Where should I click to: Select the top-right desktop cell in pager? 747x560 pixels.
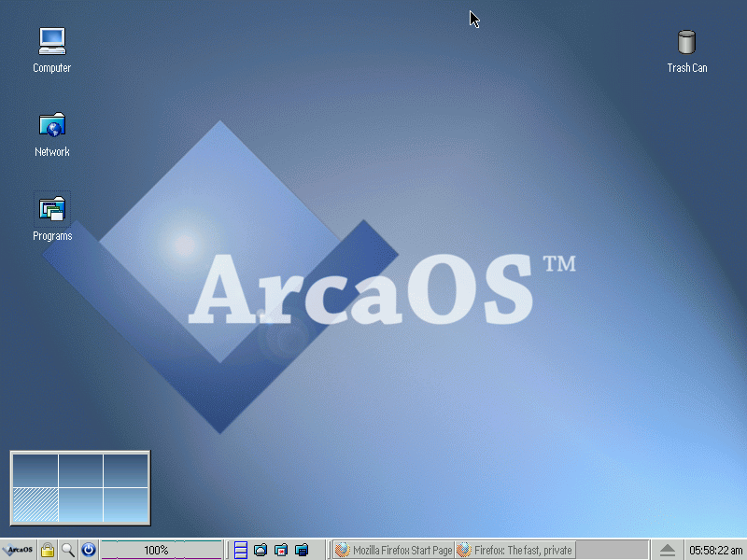pos(125,470)
